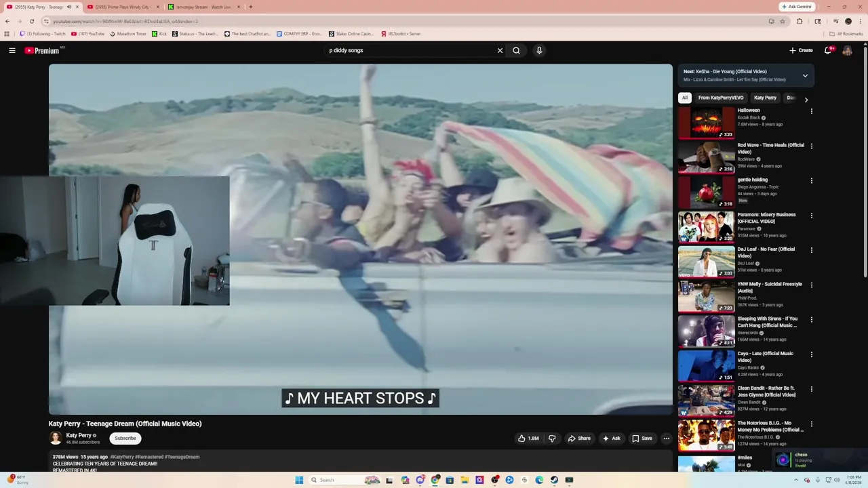Select the From KatyPerryVEVO chip
The width and height of the screenshot is (868, 488).
[x=721, y=98]
